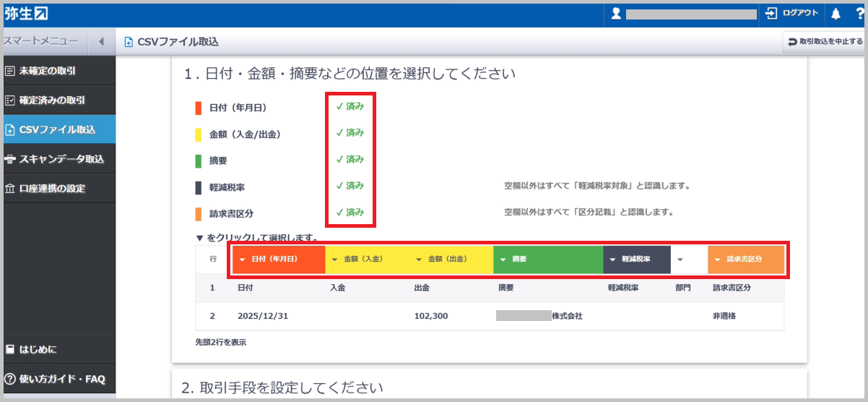Open 未確定の取引 menu item
868x402 pixels.
[58, 71]
